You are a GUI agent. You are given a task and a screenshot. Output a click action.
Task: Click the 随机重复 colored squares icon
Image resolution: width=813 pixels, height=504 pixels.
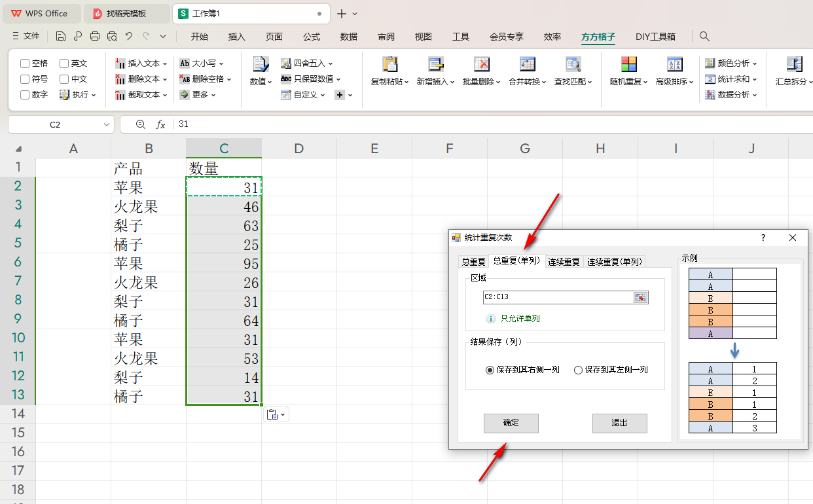click(x=628, y=64)
